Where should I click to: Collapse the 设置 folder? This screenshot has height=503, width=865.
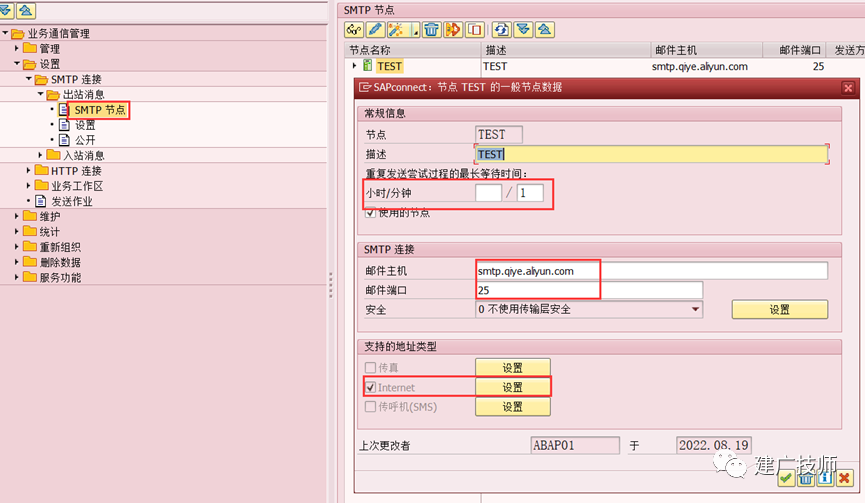coord(17,63)
